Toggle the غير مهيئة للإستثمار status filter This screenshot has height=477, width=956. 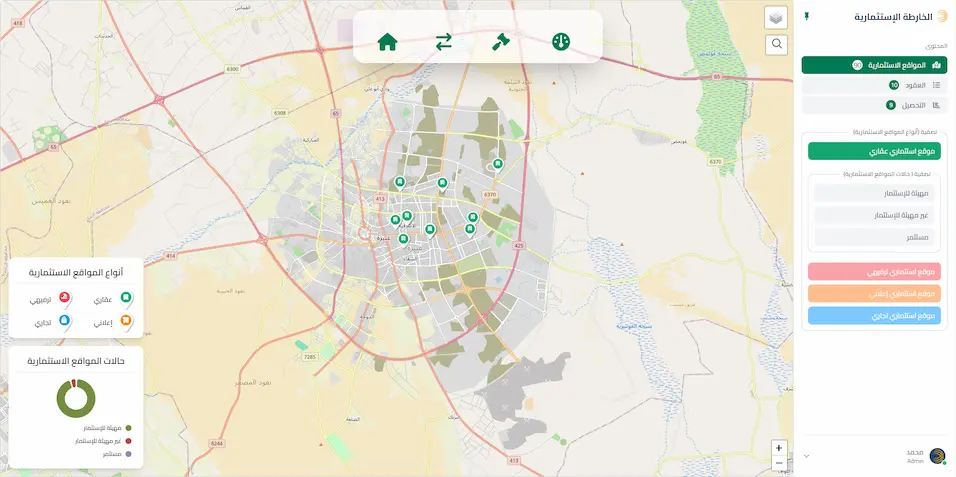point(874,215)
